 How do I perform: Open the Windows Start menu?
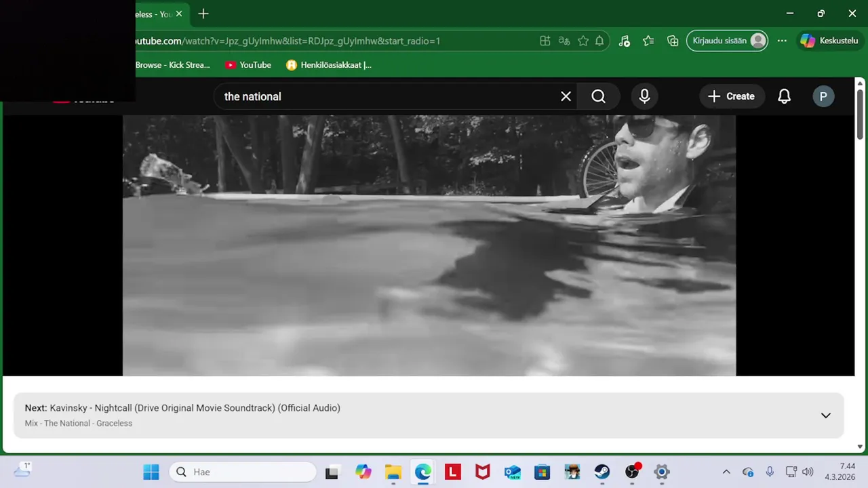(x=151, y=472)
